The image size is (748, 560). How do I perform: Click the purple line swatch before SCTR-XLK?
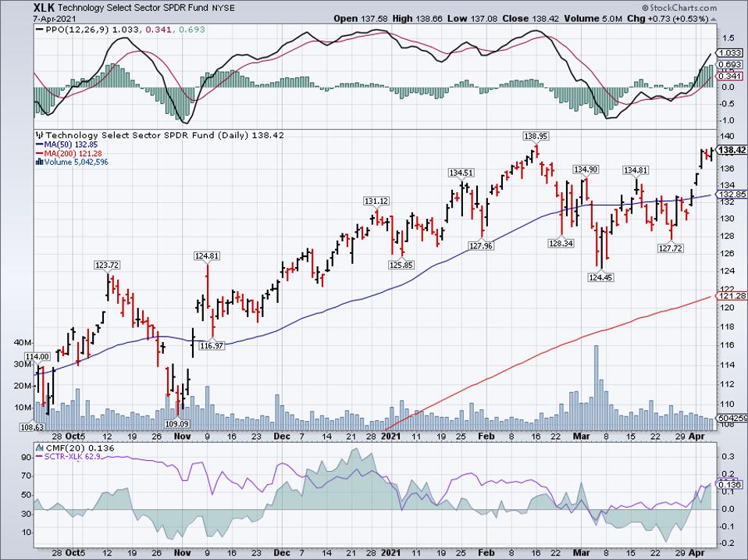click(39, 457)
